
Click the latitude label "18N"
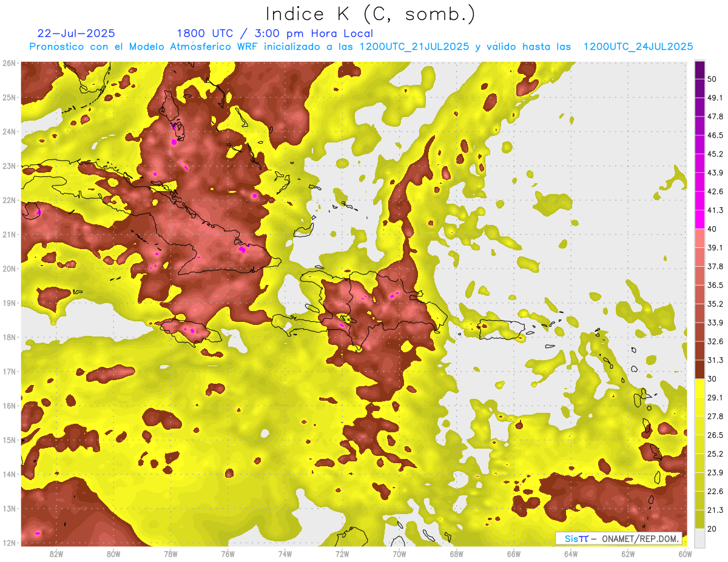tap(9, 337)
